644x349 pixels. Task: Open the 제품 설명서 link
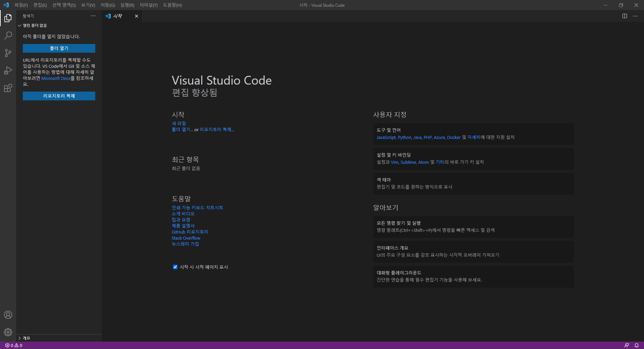coord(183,226)
